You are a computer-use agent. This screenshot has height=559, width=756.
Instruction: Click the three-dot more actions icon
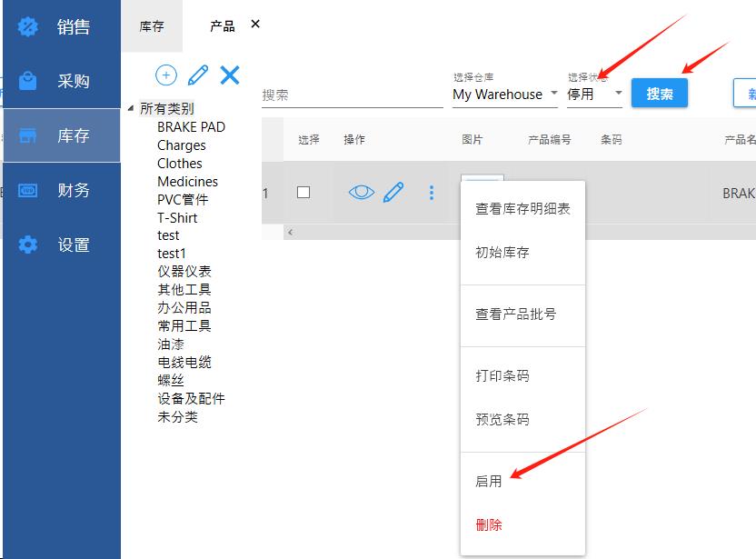(432, 193)
